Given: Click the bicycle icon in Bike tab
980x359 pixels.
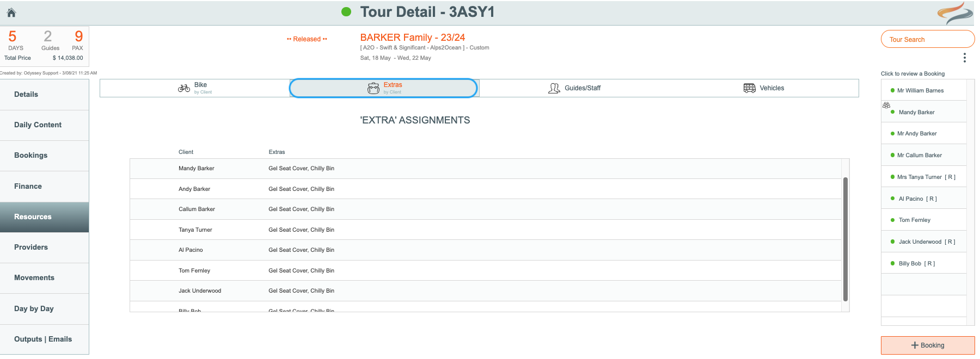Looking at the screenshot, I should pyautogui.click(x=184, y=88).
